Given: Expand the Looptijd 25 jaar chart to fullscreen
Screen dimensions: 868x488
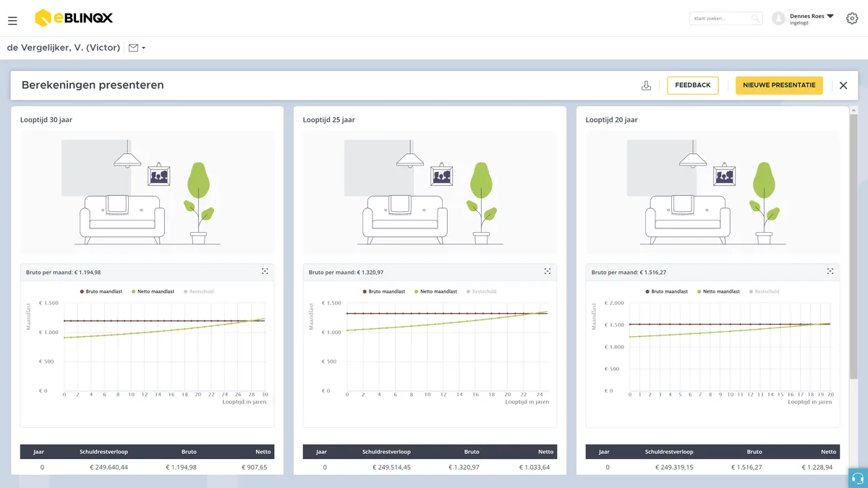Looking at the screenshot, I should coord(547,271).
